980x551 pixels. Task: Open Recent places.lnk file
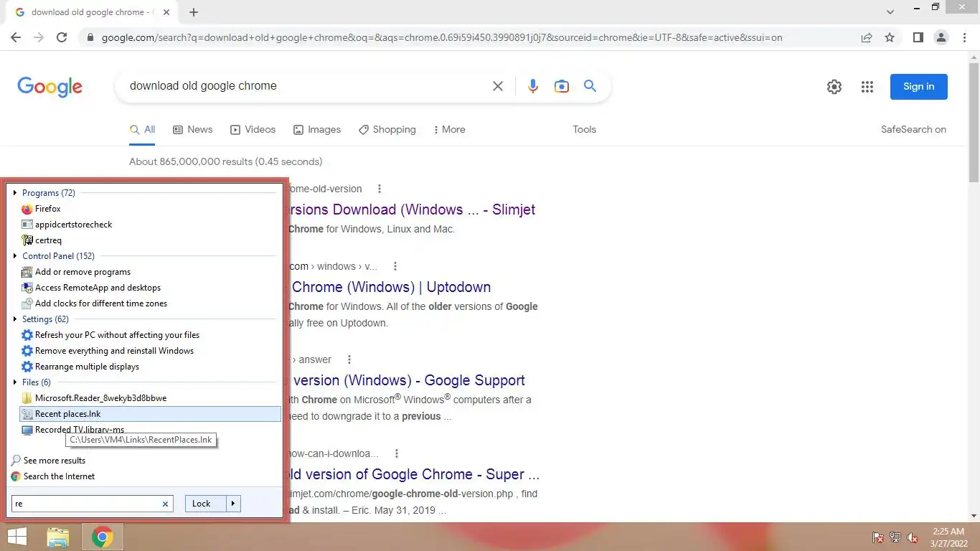(x=150, y=414)
